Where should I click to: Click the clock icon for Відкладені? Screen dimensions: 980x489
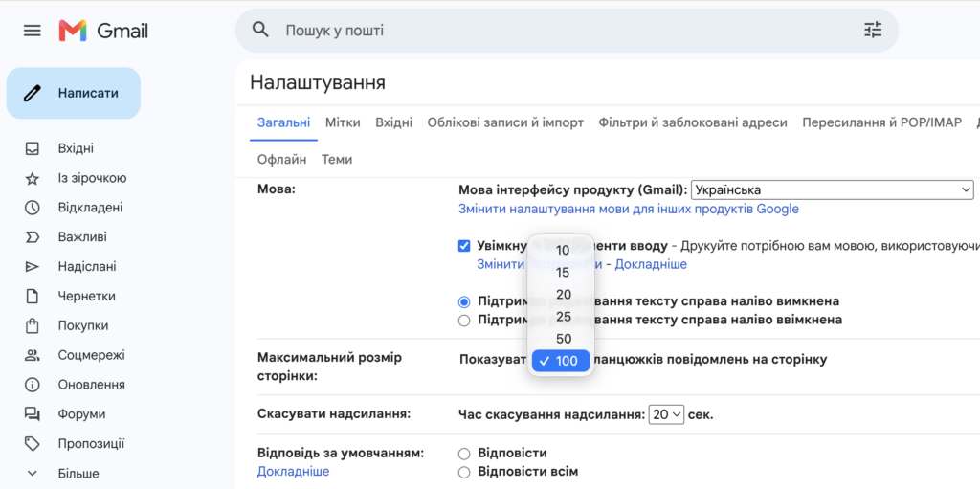32,209
